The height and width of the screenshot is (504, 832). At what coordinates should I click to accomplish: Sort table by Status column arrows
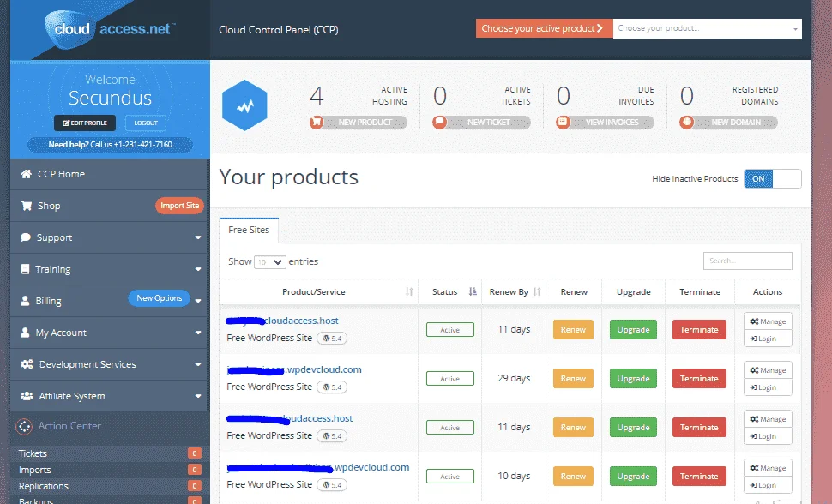coord(473,291)
